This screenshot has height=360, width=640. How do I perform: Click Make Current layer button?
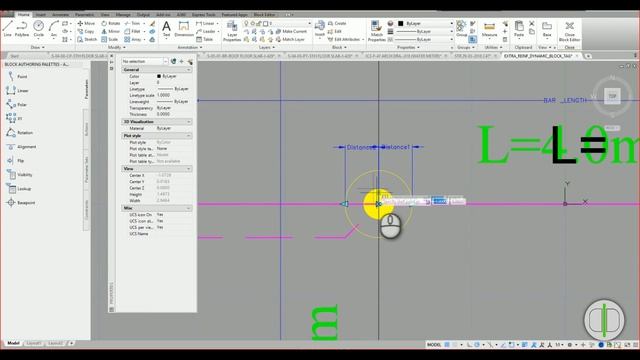pyautogui.click(x=291, y=31)
